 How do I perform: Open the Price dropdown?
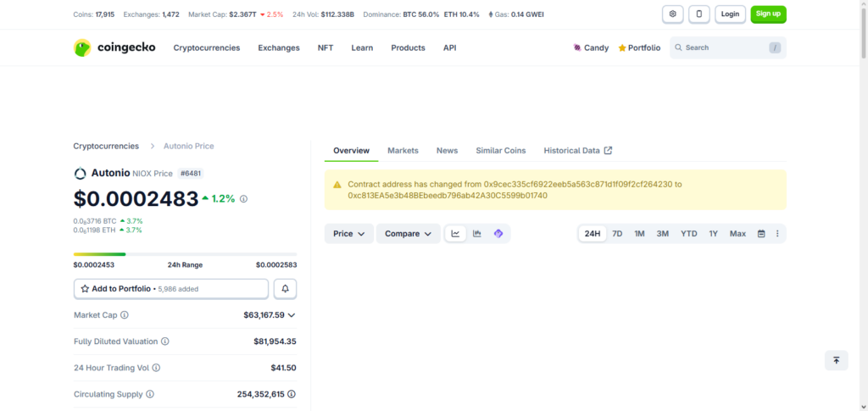(348, 234)
